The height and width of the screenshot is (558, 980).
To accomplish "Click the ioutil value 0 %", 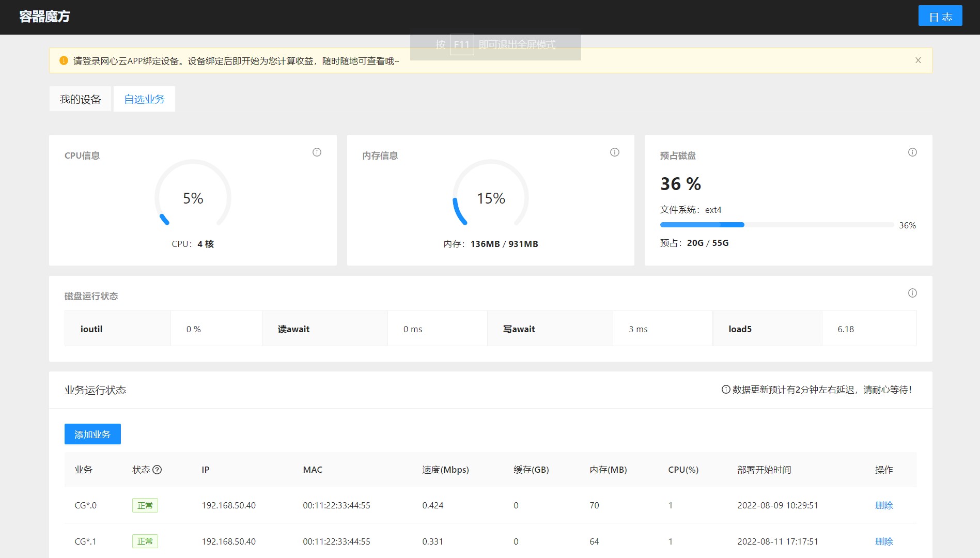I will 194,329.
